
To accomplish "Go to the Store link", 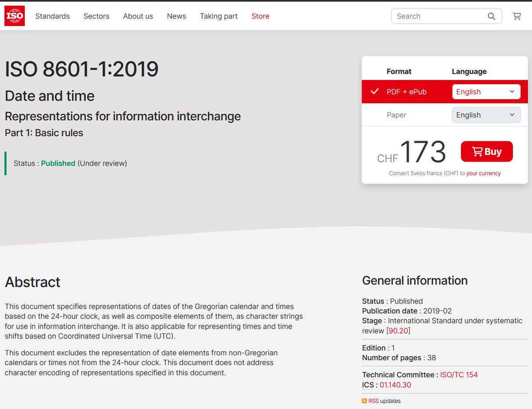I will pos(260,16).
